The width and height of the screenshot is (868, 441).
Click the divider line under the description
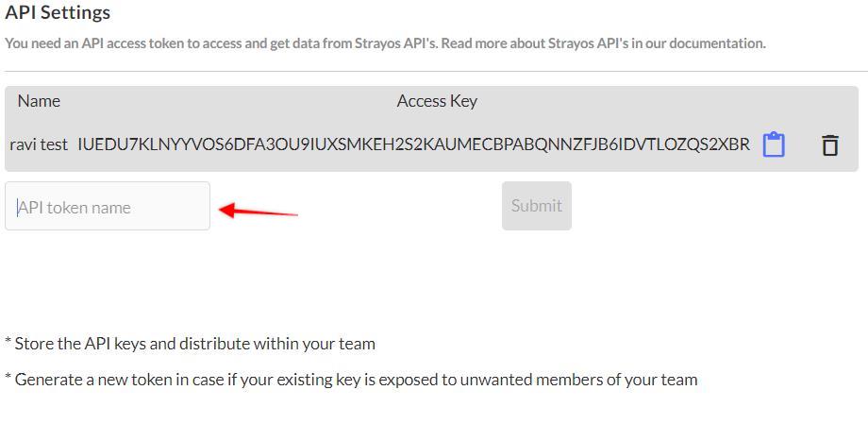coord(434,72)
